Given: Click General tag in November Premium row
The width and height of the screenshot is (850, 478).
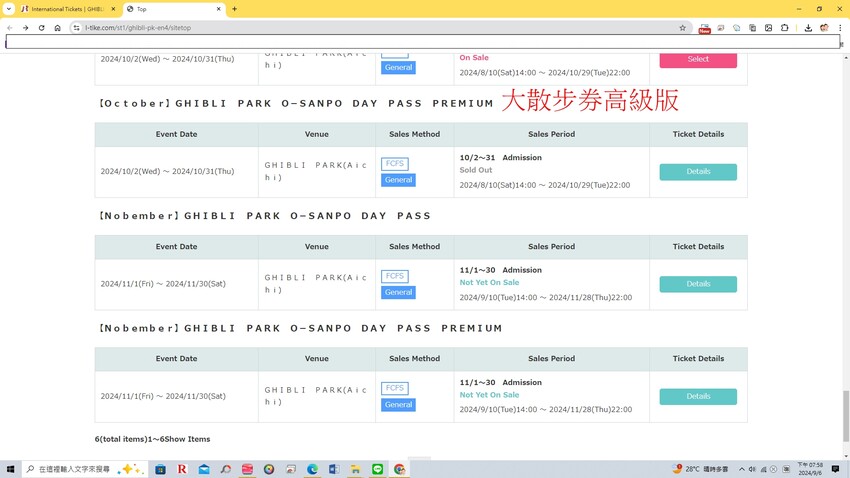Looking at the screenshot, I should pos(398,405).
